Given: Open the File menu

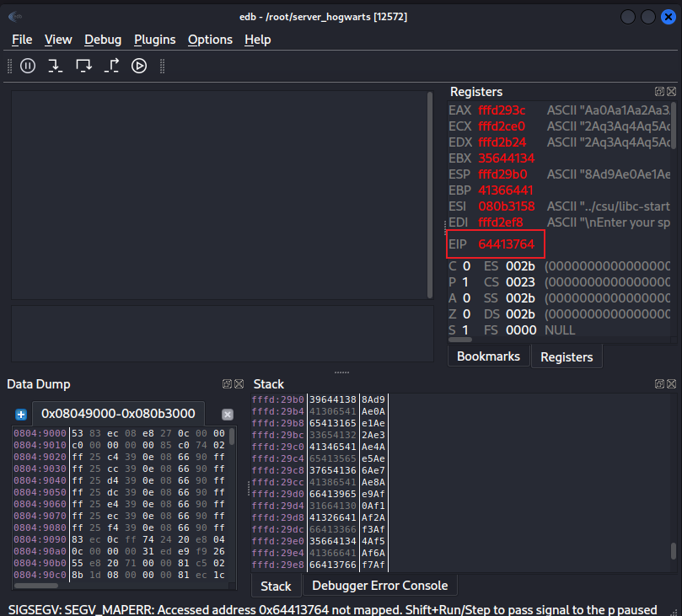Looking at the screenshot, I should [x=22, y=40].
